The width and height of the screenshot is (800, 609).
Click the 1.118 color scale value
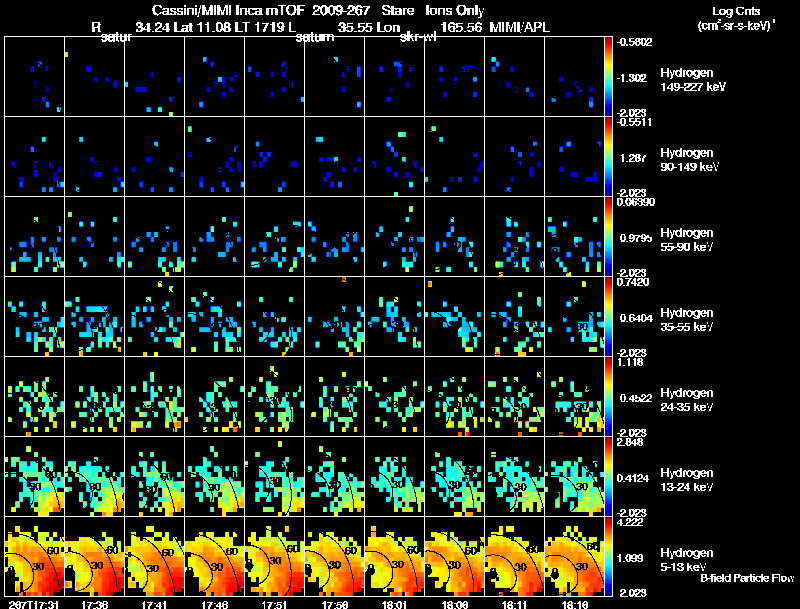point(630,362)
